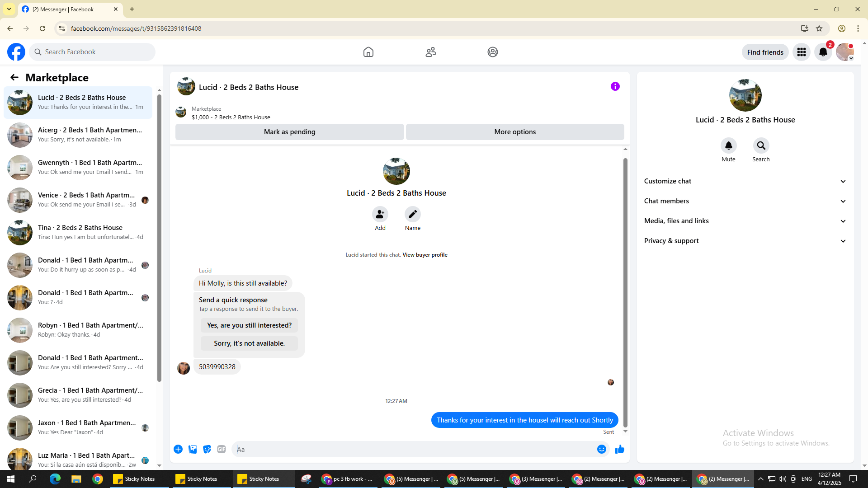The height and width of the screenshot is (488, 868).
Task: Open the Lucid house listing thumbnail in right panel
Action: [745, 95]
